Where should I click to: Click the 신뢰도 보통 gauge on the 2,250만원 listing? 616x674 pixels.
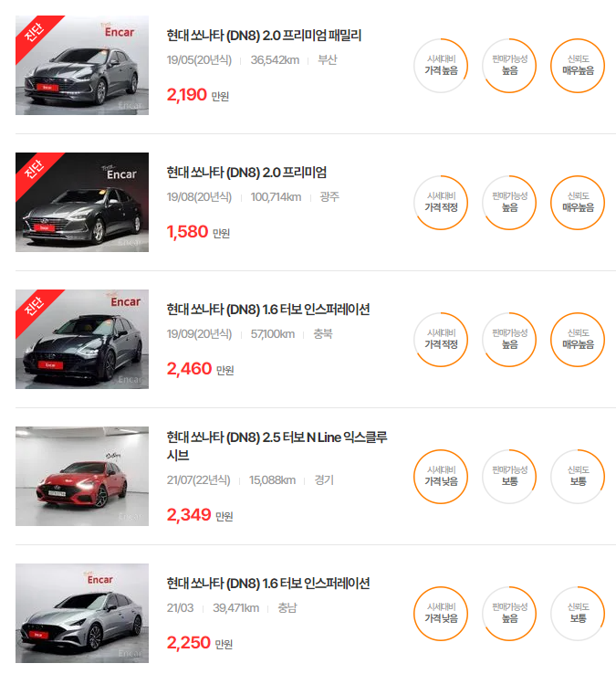point(578,614)
